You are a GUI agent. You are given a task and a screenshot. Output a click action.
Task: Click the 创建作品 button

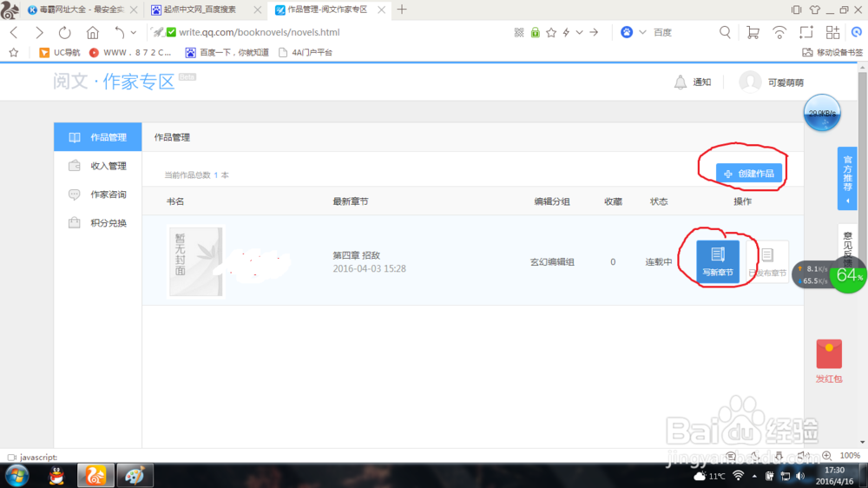coord(749,174)
